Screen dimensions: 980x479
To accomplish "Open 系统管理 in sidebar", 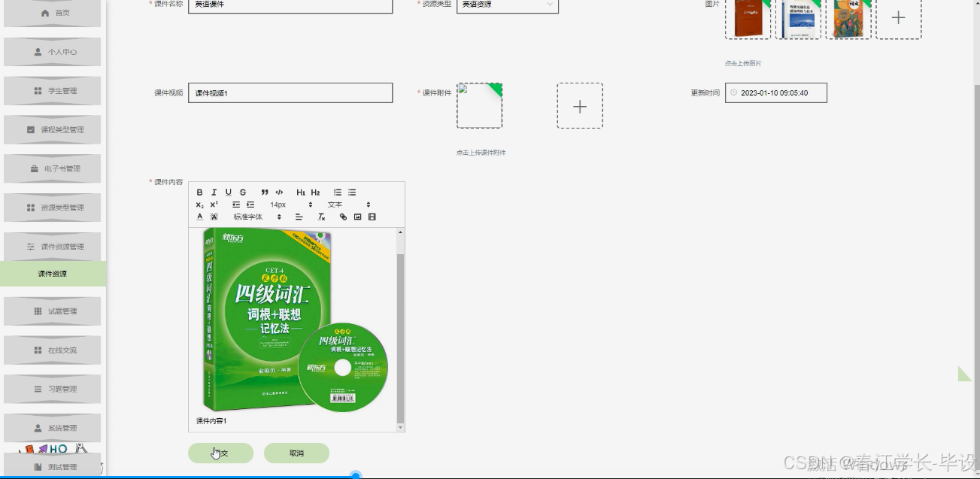I will click(53, 428).
